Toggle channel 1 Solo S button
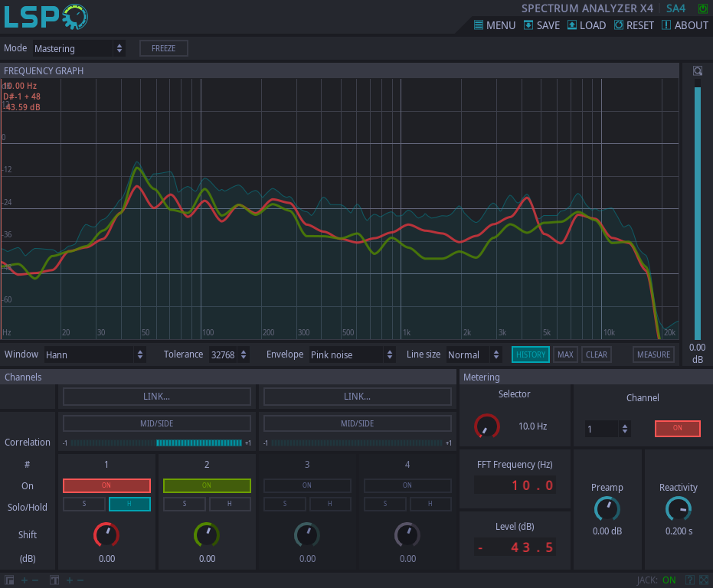 pos(84,504)
